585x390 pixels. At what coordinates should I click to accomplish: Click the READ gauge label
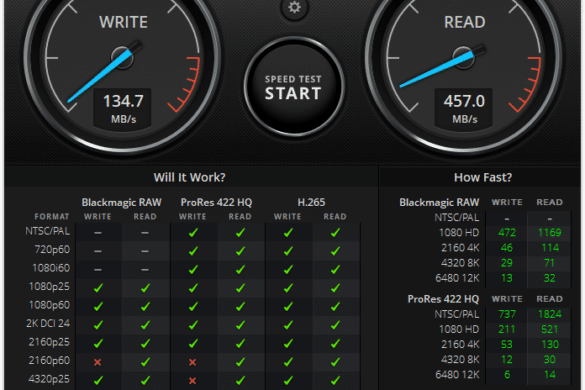point(464,22)
